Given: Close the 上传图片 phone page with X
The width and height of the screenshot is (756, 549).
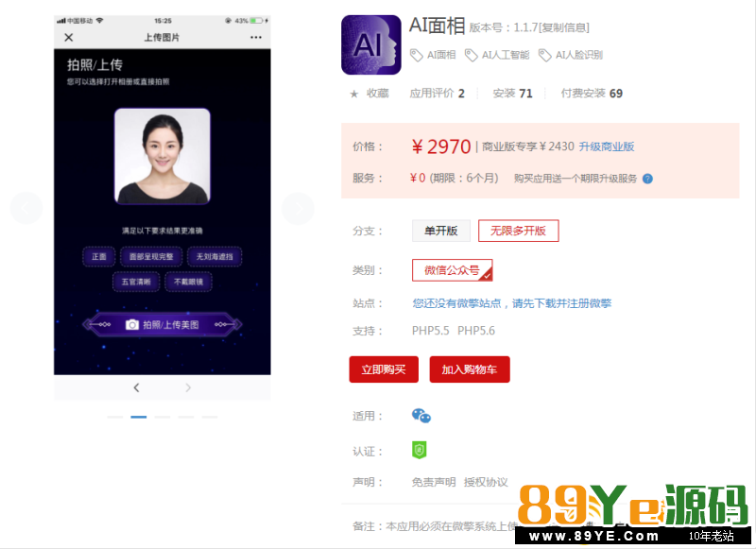Looking at the screenshot, I should pos(68,37).
